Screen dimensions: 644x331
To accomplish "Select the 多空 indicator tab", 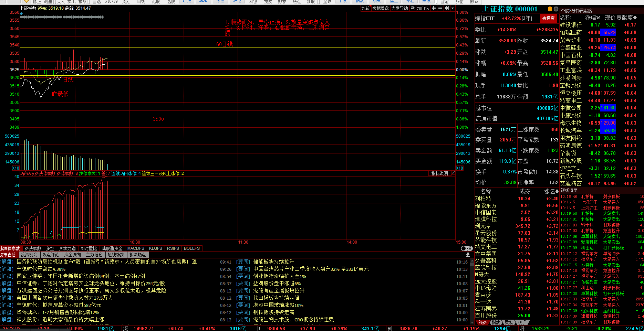I will tap(50, 248).
